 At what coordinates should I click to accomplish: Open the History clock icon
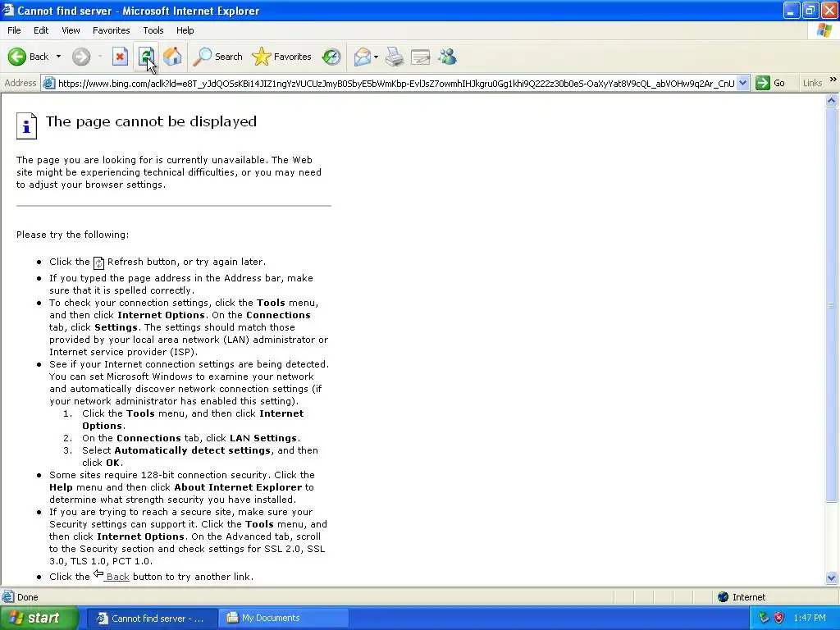click(x=331, y=57)
